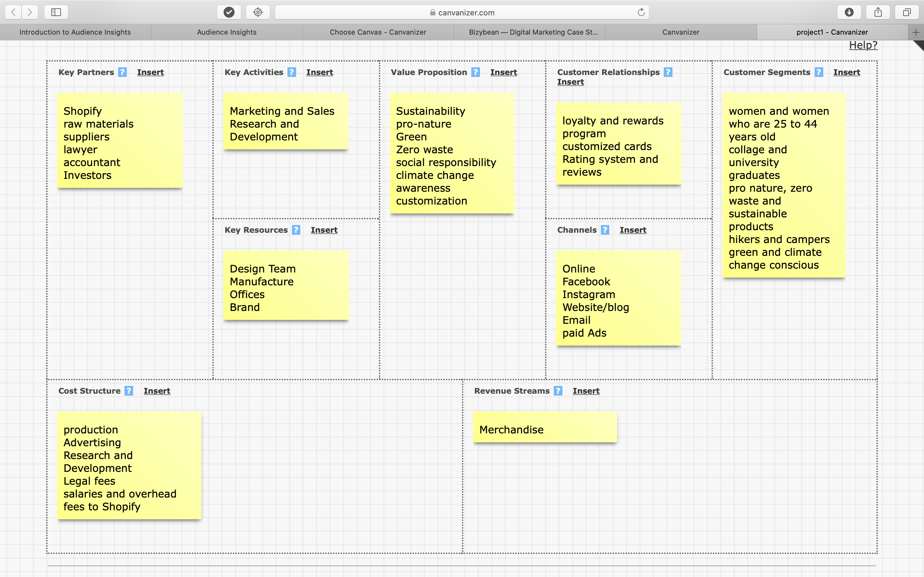Toggle the Safari sidebar icon
924x577 pixels.
tap(56, 12)
